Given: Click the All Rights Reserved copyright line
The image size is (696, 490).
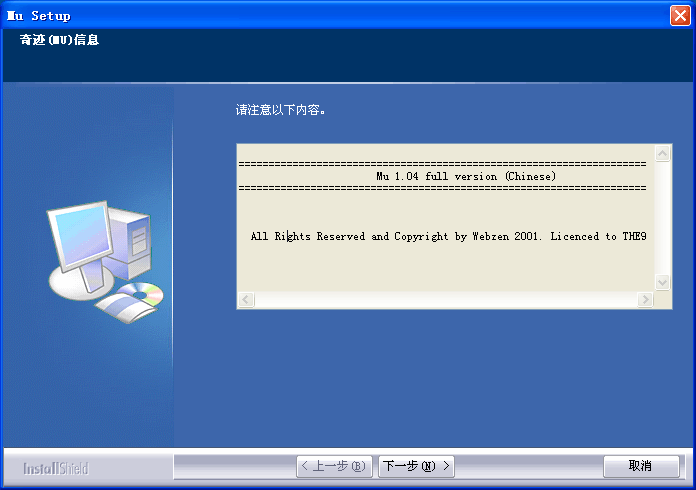Looking at the screenshot, I should [x=448, y=237].
